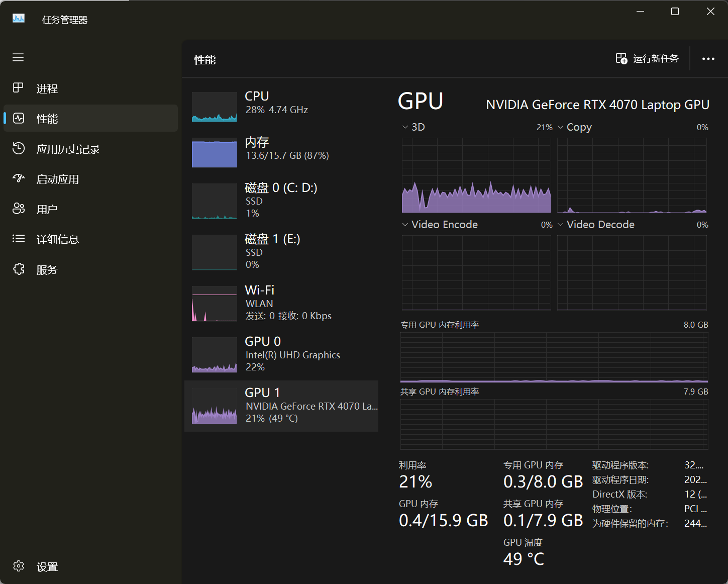Select the 内存 memory mini graph
The height and width of the screenshot is (584, 728).
215,153
